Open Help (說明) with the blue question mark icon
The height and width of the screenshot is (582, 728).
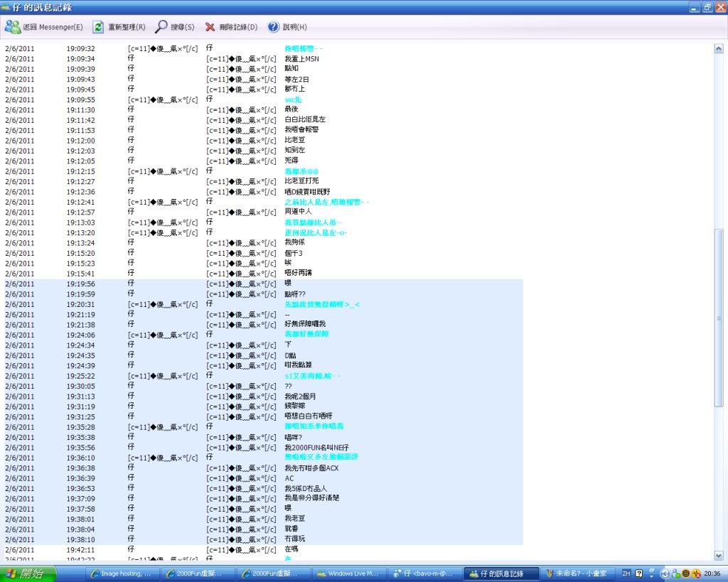coord(273,27)
